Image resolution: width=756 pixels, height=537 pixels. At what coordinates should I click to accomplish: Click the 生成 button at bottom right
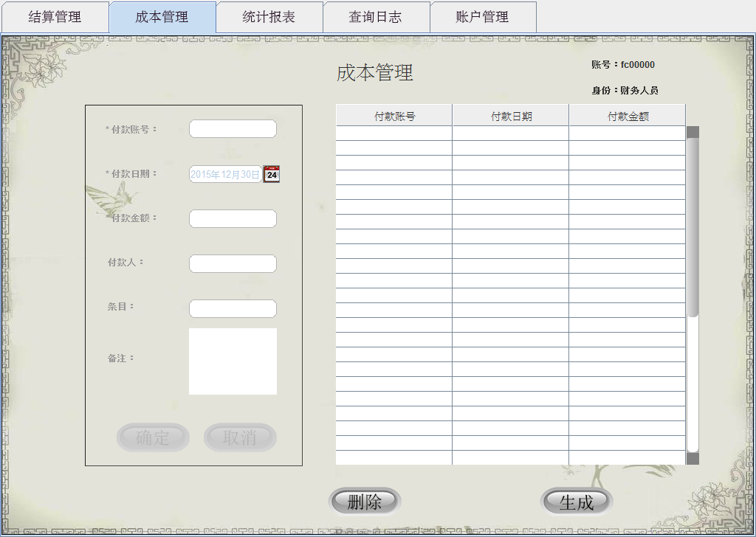[x=578, y=499]
